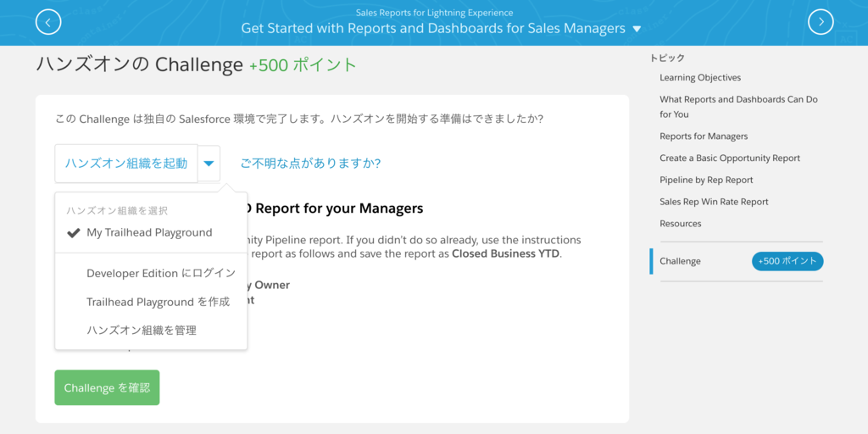Click the +500 ポイント badge in sidebar
Image resolution: width=868 pixels, height=434 pixels.
(787, 261)
